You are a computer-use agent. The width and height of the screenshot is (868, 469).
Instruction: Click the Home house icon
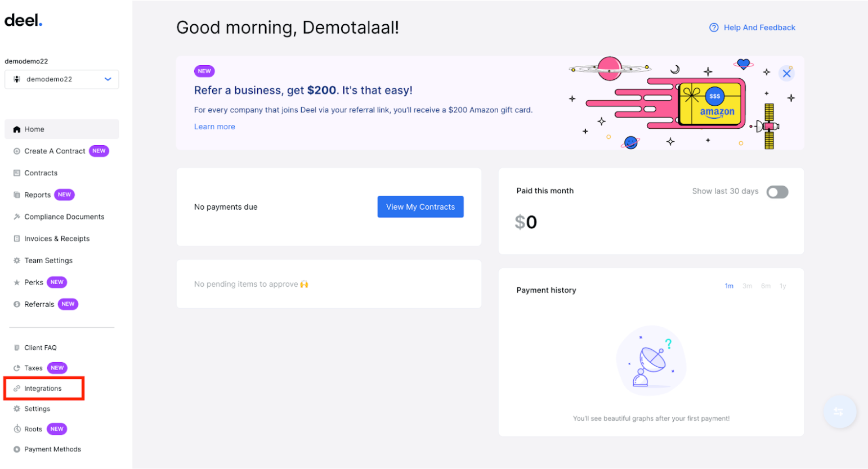click(x=17, y=129)
